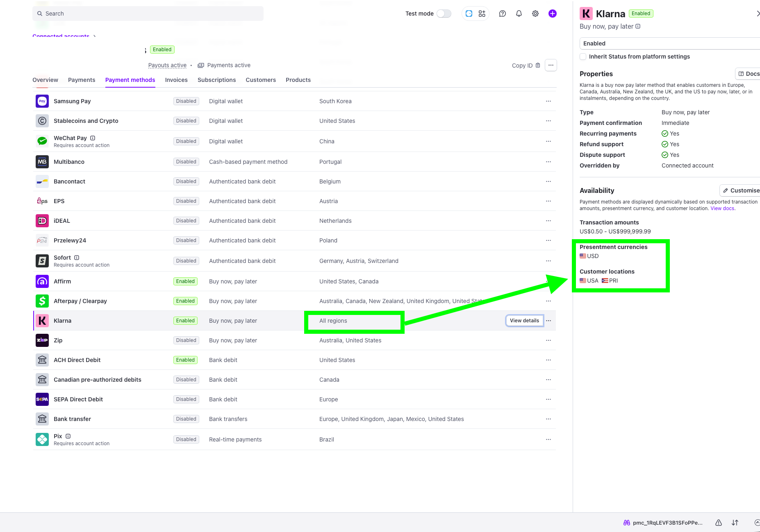Click the notifications bell icon
Screen dimensions: 760x532
click(519, 14)
